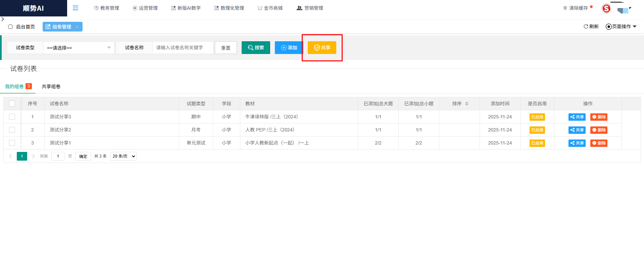Toggle the select-all checkbox in table header
The width and height of the screenshot is (644, 279).
click(12, 104)
